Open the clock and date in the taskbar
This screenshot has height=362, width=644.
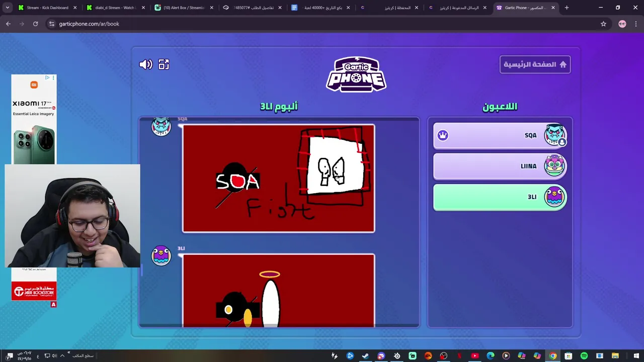point(24,355)
